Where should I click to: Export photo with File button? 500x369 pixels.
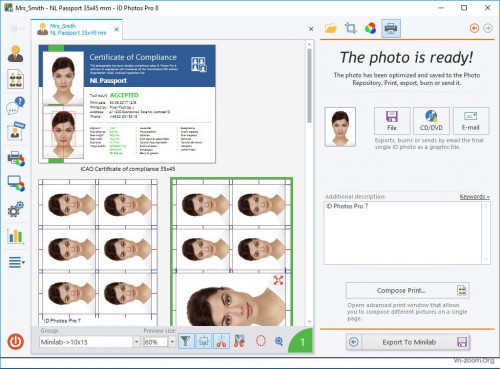392,121
